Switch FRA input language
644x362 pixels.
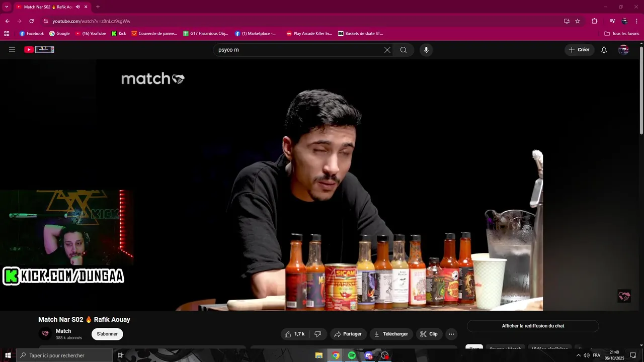(597, 355)
